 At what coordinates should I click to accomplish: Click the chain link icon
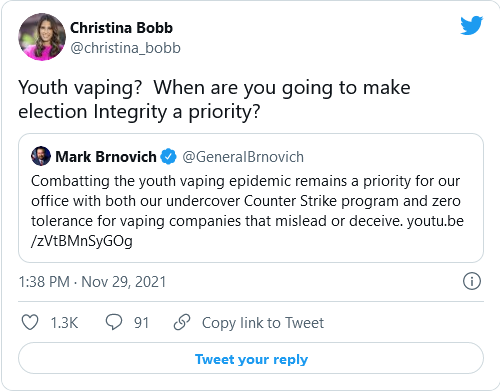click(182, 322)
